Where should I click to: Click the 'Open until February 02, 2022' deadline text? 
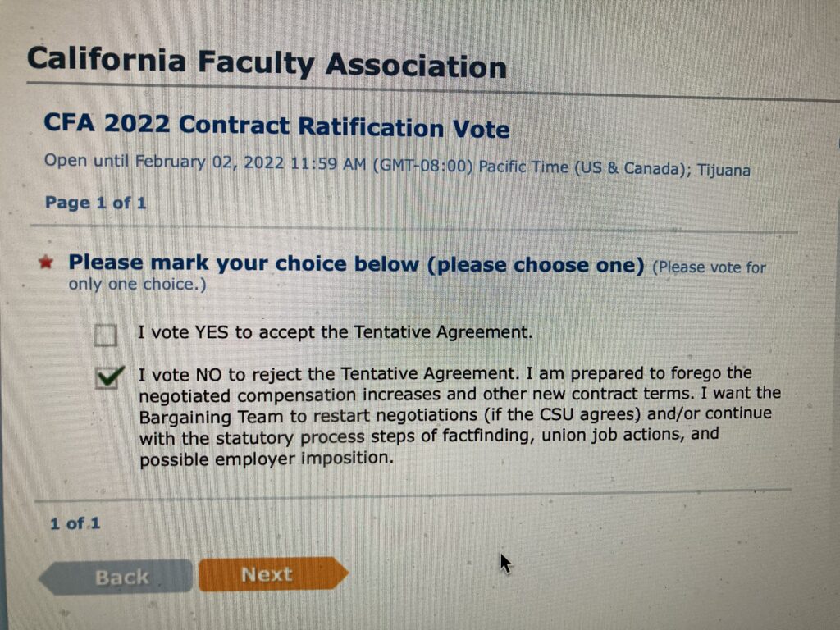tap(205, 162)
